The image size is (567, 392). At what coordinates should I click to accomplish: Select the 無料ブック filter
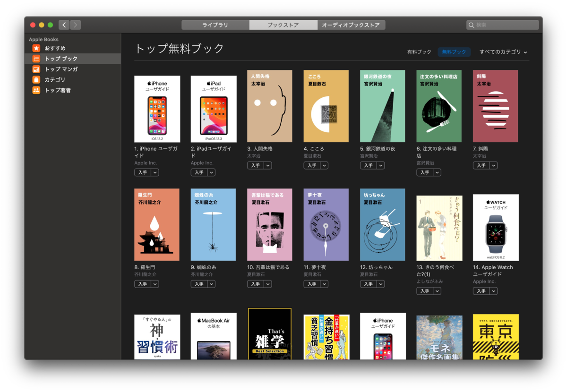[454, 52]
